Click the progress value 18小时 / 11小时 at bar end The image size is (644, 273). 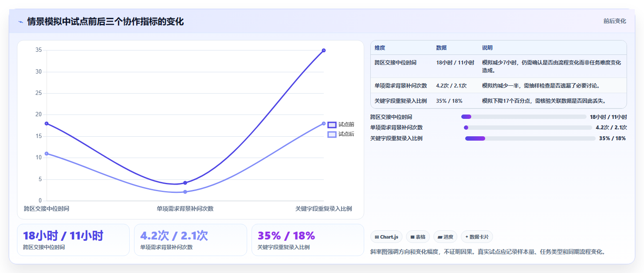[608, 117]
